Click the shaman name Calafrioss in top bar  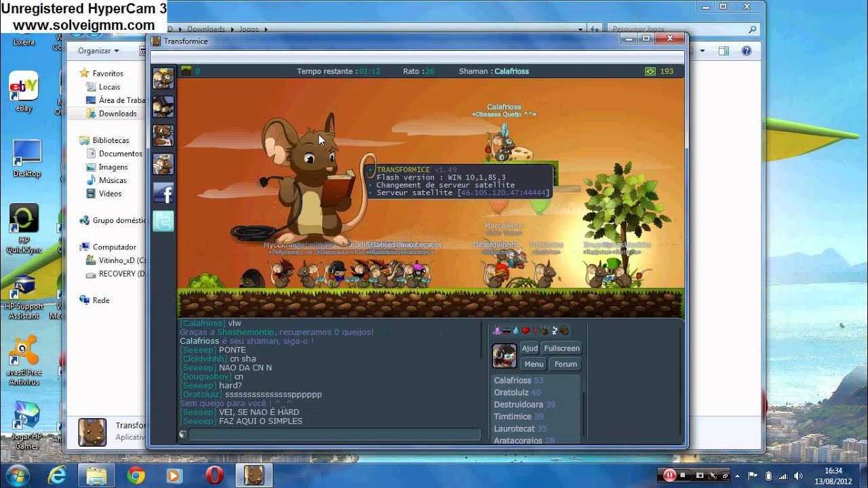click(x=511, y=71)
